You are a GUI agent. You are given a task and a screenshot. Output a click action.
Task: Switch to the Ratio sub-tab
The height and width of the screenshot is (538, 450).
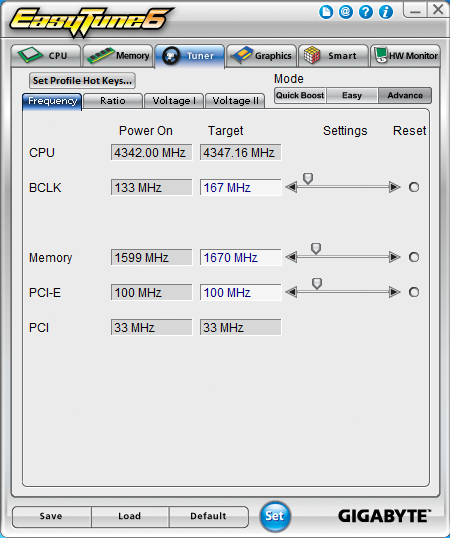point(113,101)
